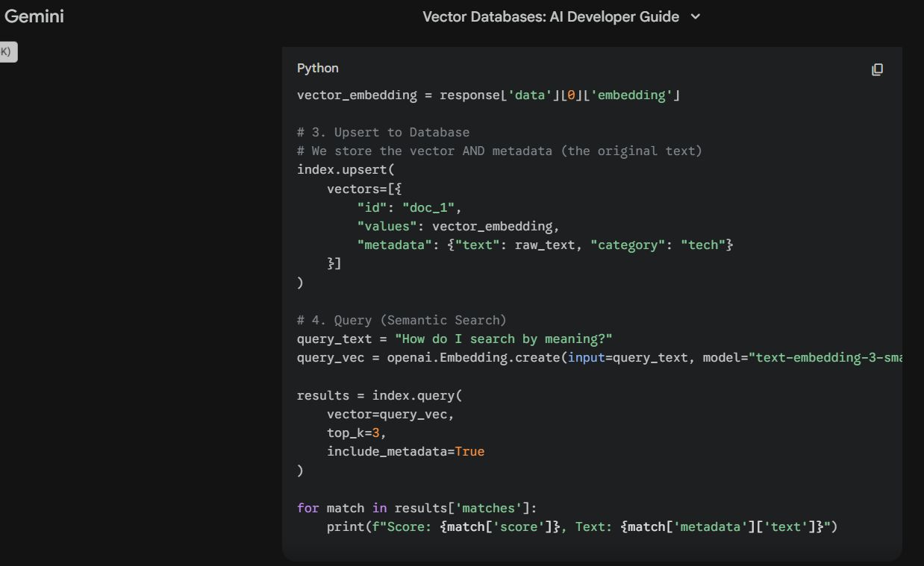Viewport: 924px width, 566px height.
Task: Click the Python language label
Action: click(x=317, y=68)
